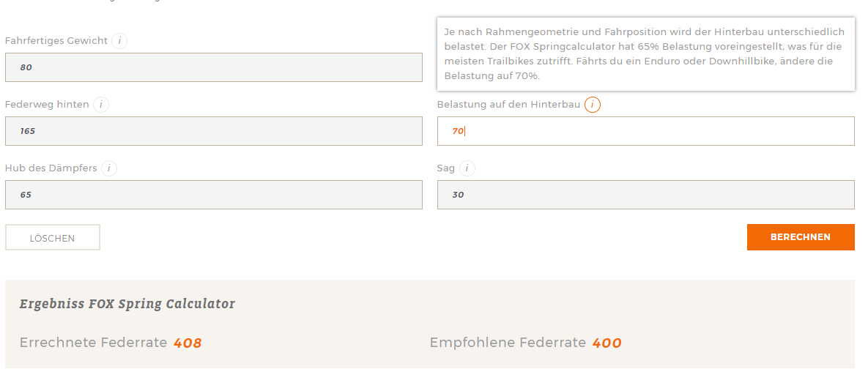Image resolution: width=868 pixels, height=369 pixels.
Task: Click the LÖSCHEN button
Action: tap(53, 238)
